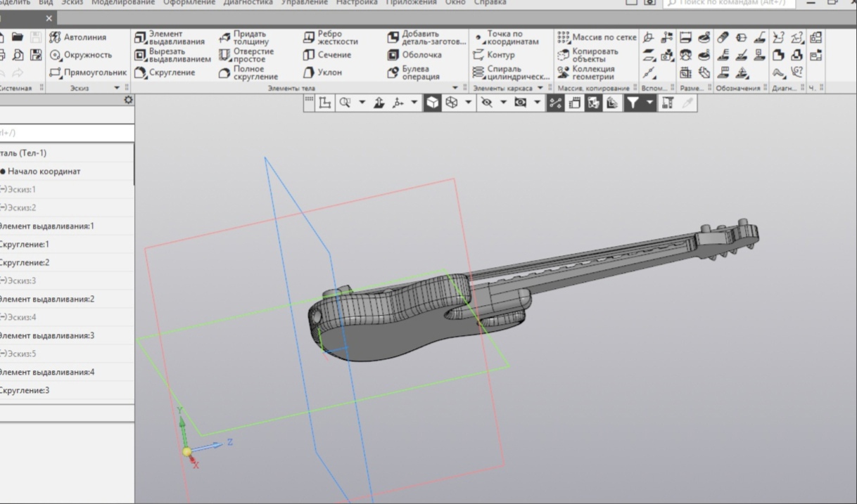Activate Спираль цилиндрическая tool
857x504 pixels.
(507, 71)
